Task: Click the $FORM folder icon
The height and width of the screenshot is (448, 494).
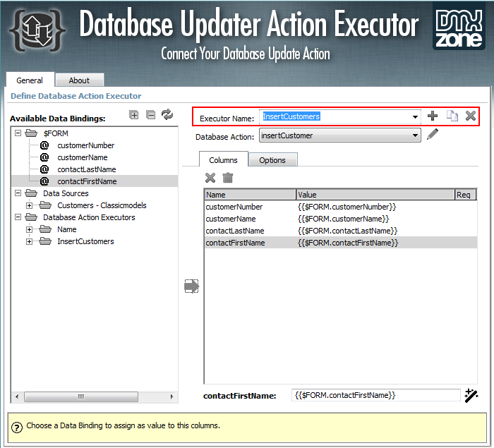Action: 31,133
